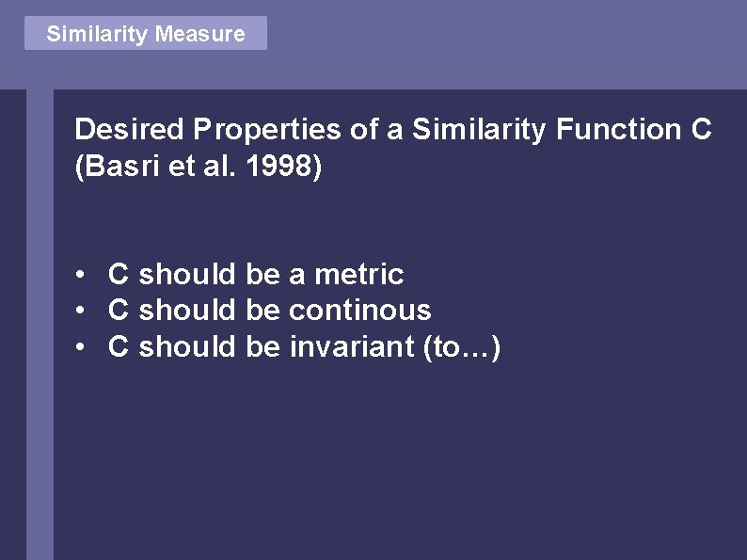Select the bullet line 'C should be continous'
This screenshot has height=560, width=747.
coord(269,311)
